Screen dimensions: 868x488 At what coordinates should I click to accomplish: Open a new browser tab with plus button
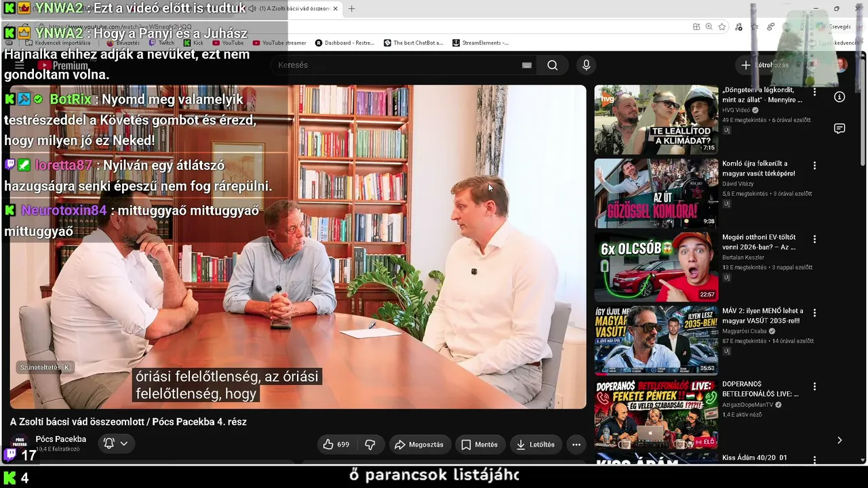(x=351, y=9)
